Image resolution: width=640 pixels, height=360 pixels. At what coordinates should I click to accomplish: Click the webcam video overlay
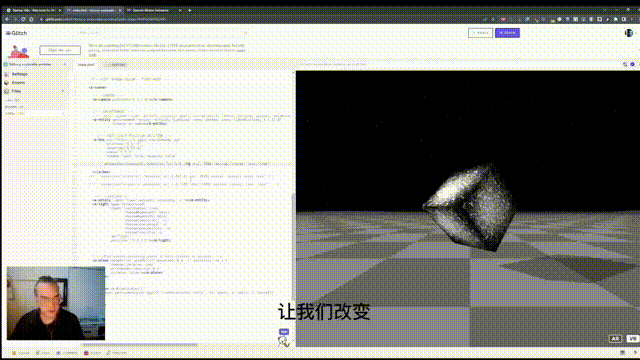(x=56, y=303)
